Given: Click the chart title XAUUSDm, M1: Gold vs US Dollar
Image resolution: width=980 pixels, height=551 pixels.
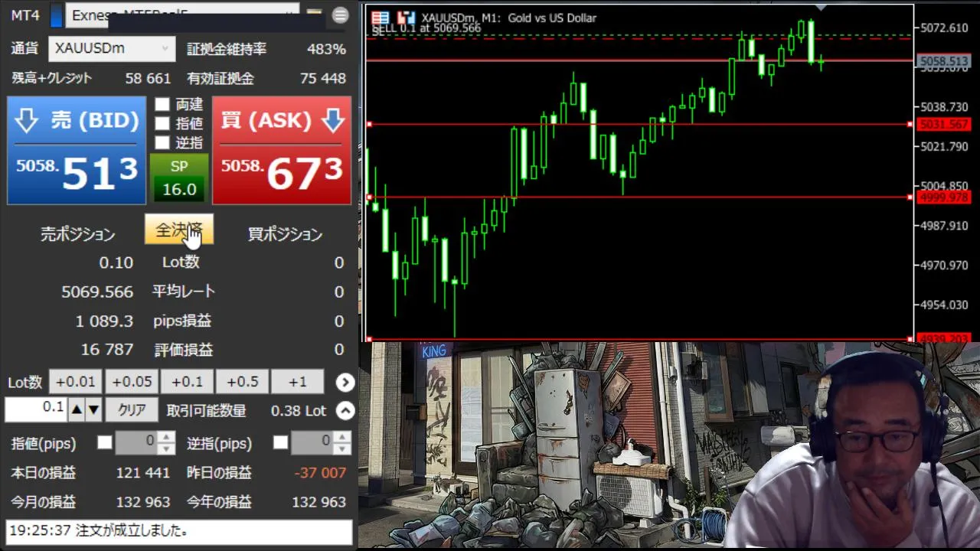Looking at the screenshot, I should tap(508, 18).
